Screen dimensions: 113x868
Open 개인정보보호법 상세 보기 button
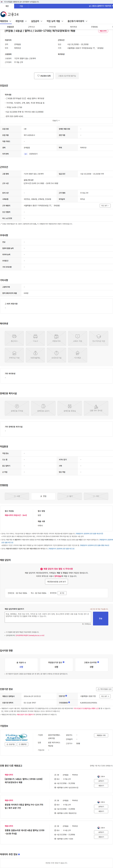(56, 582)
